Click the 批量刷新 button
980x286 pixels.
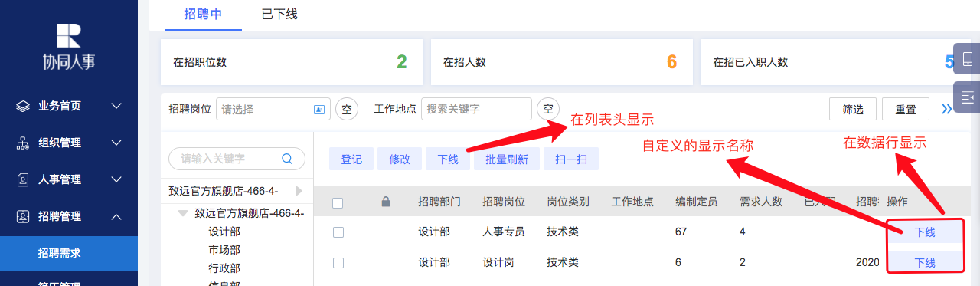507,159
